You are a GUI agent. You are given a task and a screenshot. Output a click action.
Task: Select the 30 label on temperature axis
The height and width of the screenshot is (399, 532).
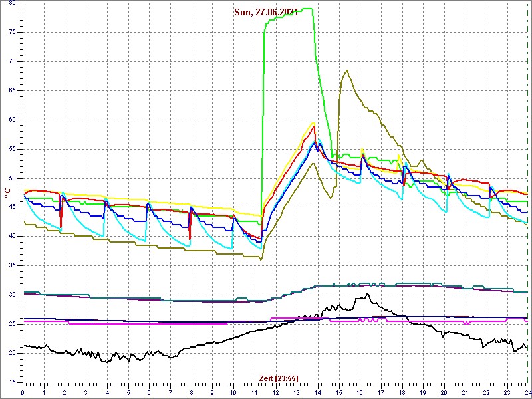pos(12,295)
